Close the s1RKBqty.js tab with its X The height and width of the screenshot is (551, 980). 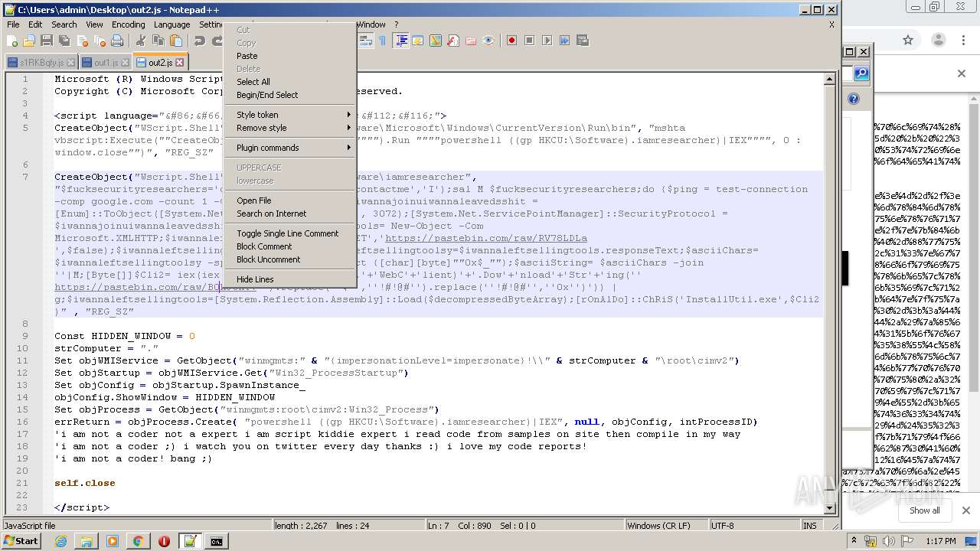point(70,63)
